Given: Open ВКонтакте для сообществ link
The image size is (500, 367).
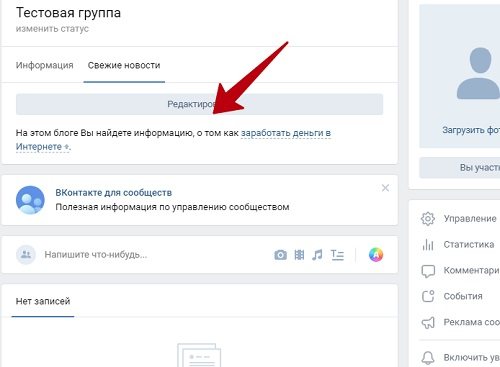Looking at the screenshot, I should click(x=114, y=193).
